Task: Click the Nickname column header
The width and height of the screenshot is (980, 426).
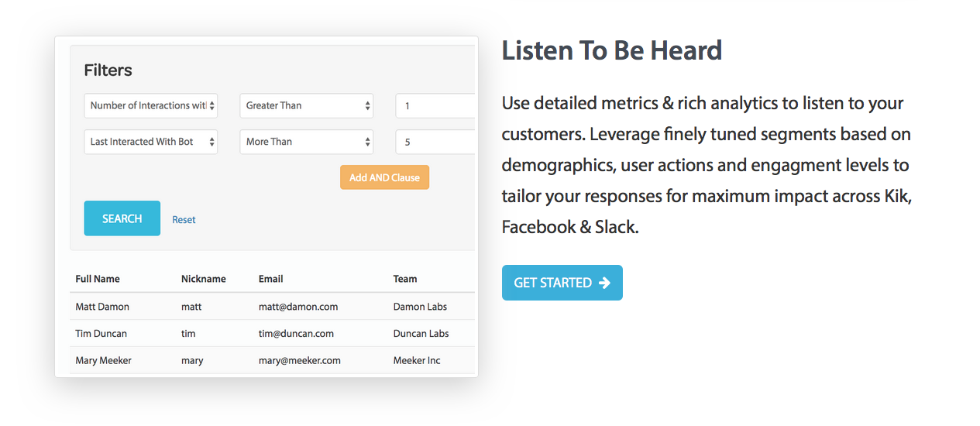Action: click(204, 279)
